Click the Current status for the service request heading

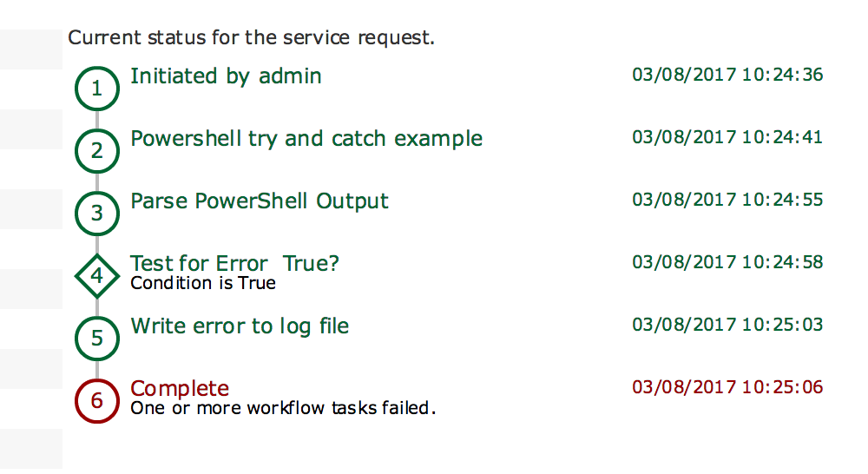(252, 37)
